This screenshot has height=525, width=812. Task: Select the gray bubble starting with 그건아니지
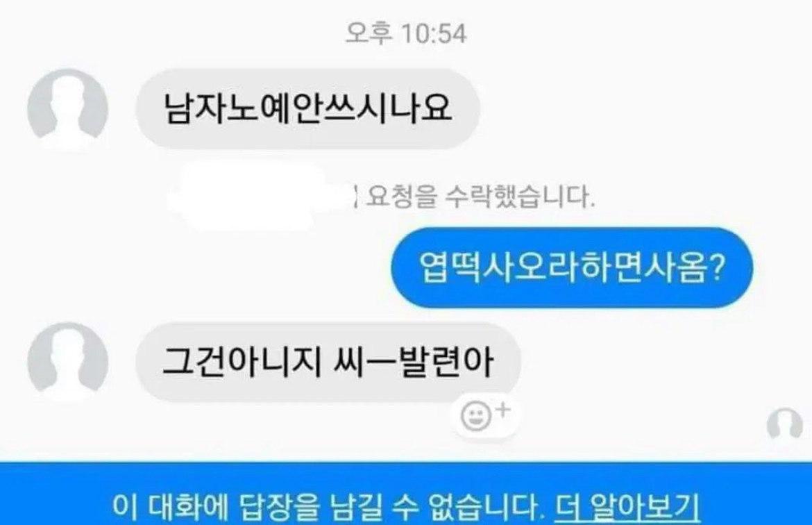tap(328, 362)
